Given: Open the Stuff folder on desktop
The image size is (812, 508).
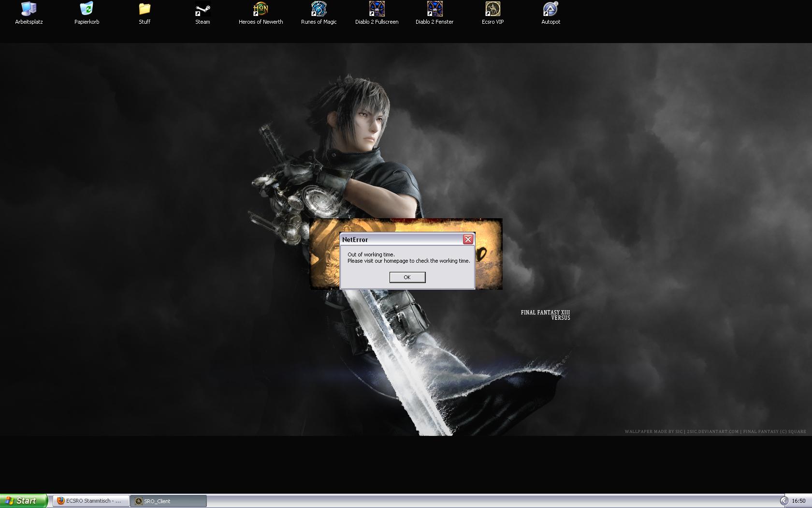Looking at the screenshot, I should click(145, 10).
